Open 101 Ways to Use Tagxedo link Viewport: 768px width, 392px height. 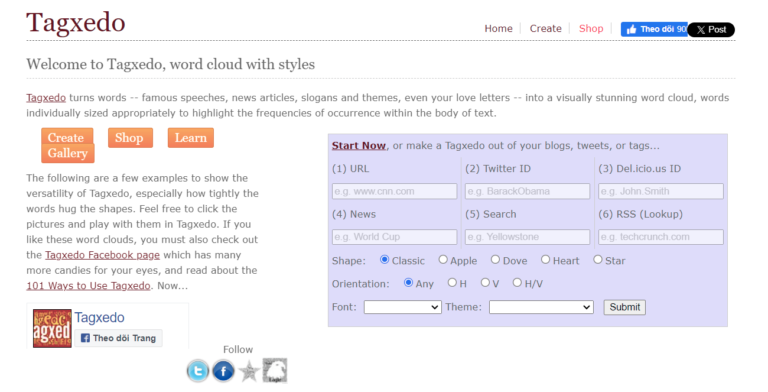pos(88,286)
